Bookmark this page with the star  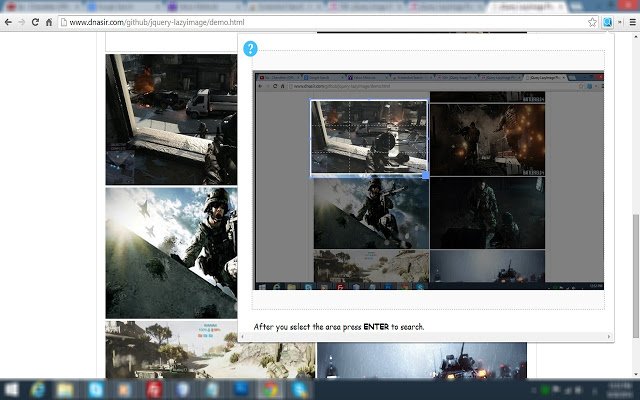(x=592, y=22)
